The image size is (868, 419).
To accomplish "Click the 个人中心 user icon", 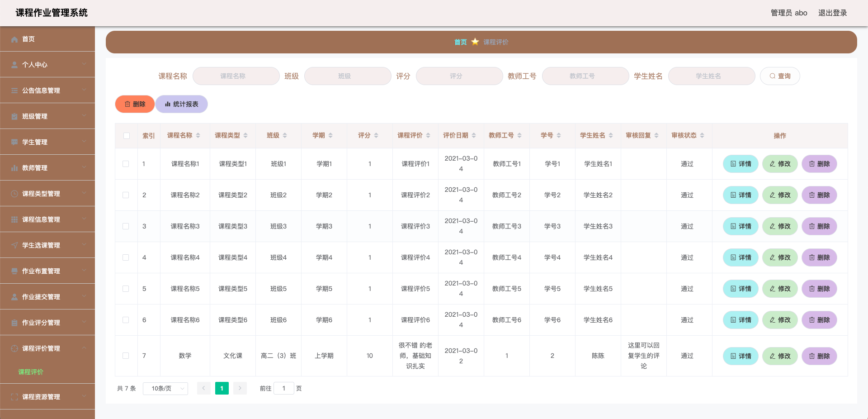I will (14, 65).
